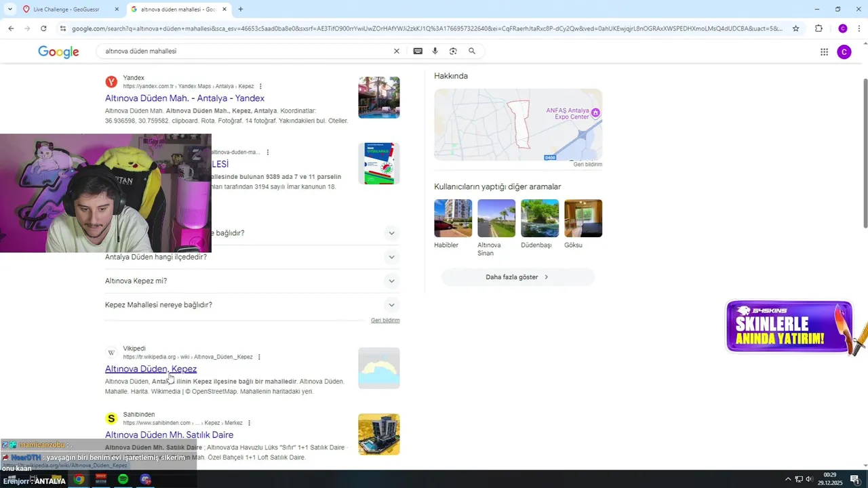
Task: Reload the page with the refresh icon
Action: (43, 28)
